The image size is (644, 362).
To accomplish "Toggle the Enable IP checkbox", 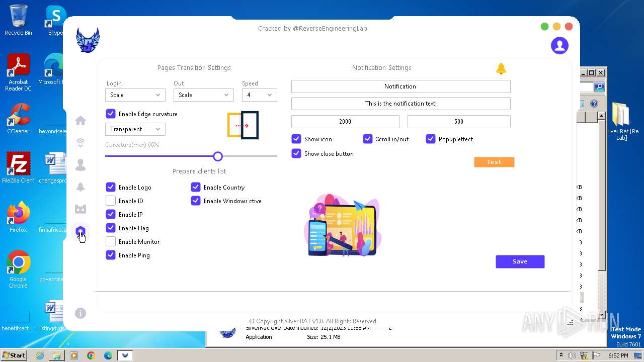I will (111, 214).
